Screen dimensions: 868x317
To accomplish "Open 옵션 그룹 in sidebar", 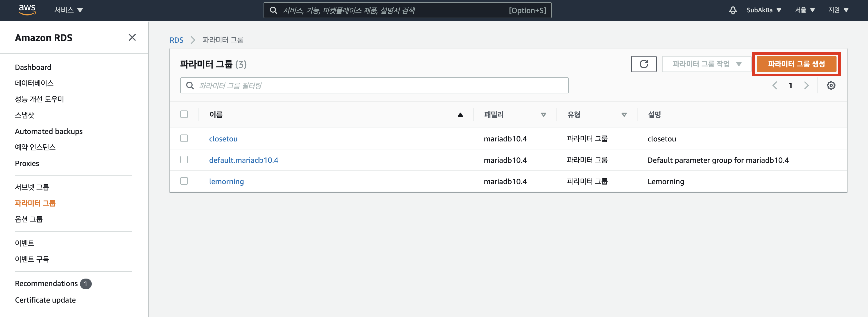I will (x=29, y=219).
